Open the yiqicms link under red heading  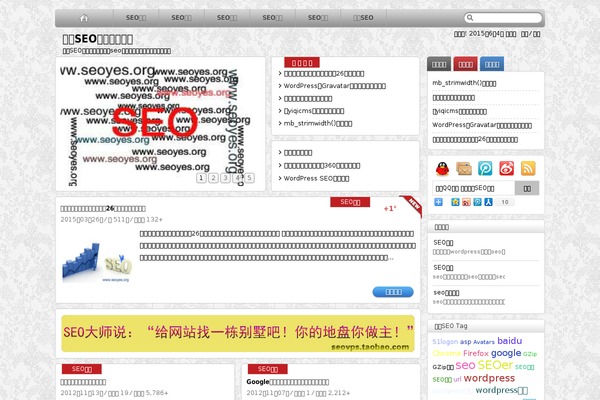(x=314, y=111)
